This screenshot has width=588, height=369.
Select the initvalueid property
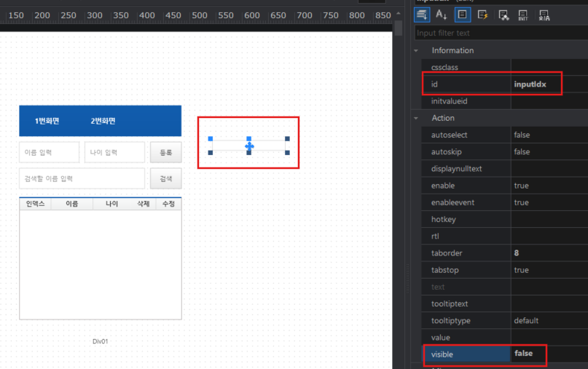(x=450, y=101)
